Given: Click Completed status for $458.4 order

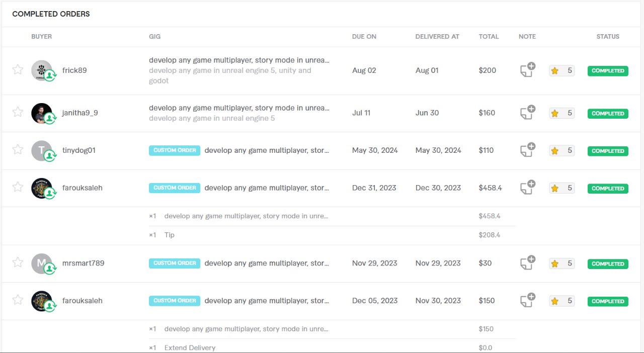Looking at the screenshot, I should (x=608, y=188).
